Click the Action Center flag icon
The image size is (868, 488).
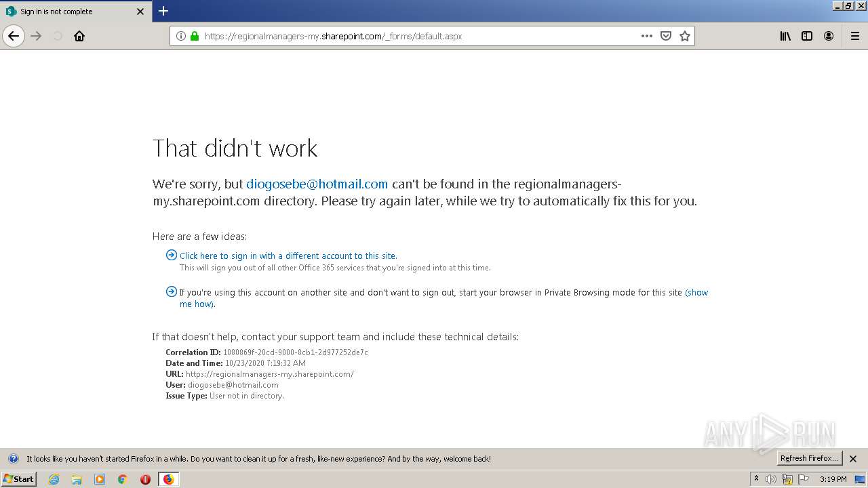tap(804, 479)
